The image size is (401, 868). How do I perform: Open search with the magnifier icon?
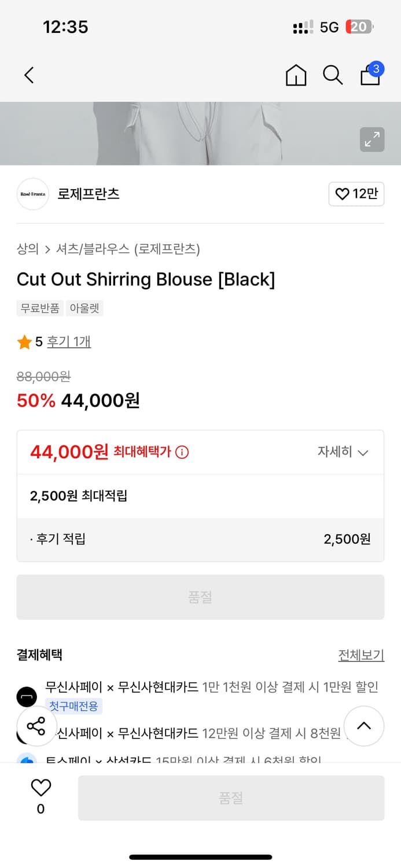coord(332,75)
